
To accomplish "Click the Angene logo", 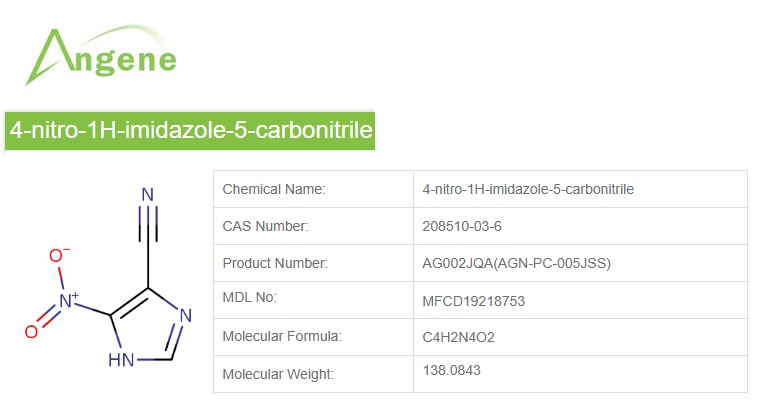I will 101,55.
